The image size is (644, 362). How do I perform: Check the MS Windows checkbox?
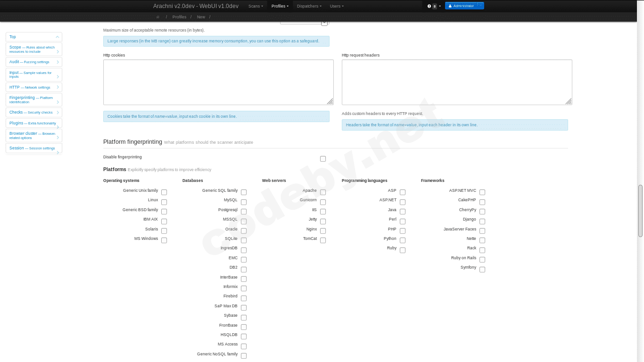(164, 240)
